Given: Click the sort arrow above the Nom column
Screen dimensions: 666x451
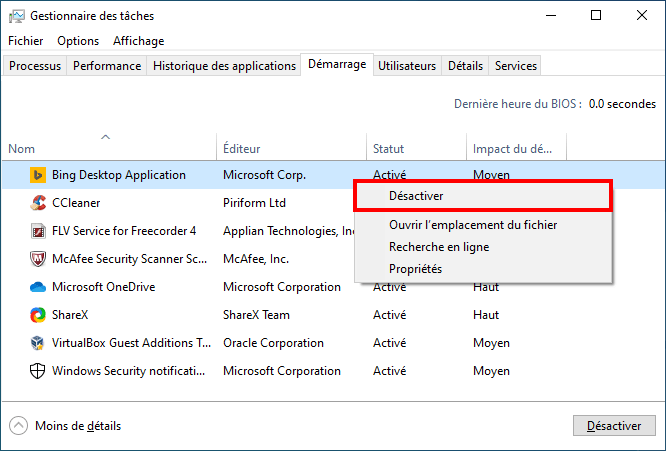Looking at the screenshot, I should coord(105,137).
